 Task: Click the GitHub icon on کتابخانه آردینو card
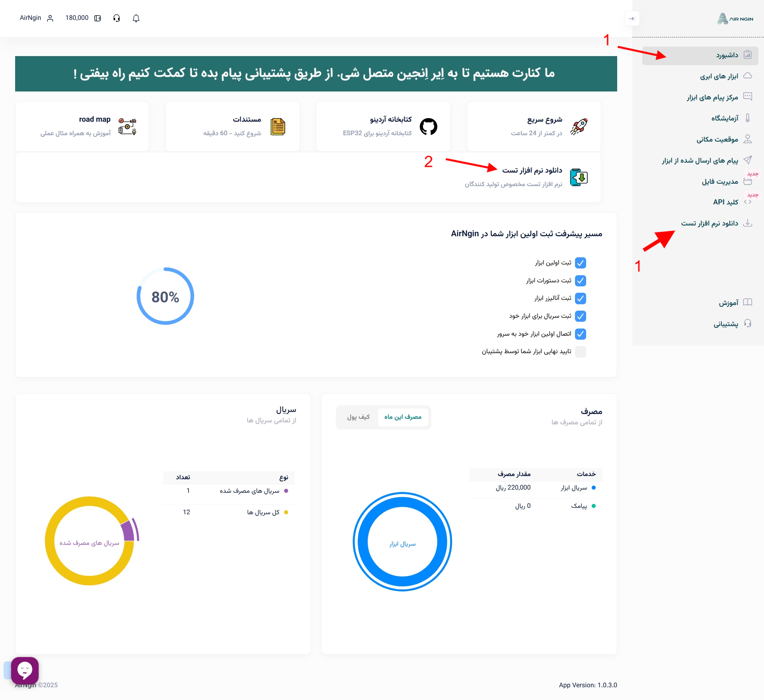pyautogui.click(x=429, y=126)
